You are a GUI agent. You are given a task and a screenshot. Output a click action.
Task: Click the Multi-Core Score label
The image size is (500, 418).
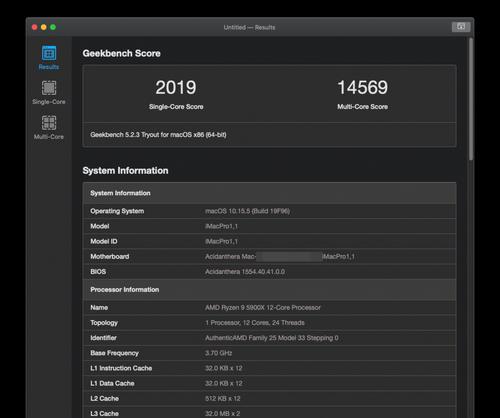(362, 107)
